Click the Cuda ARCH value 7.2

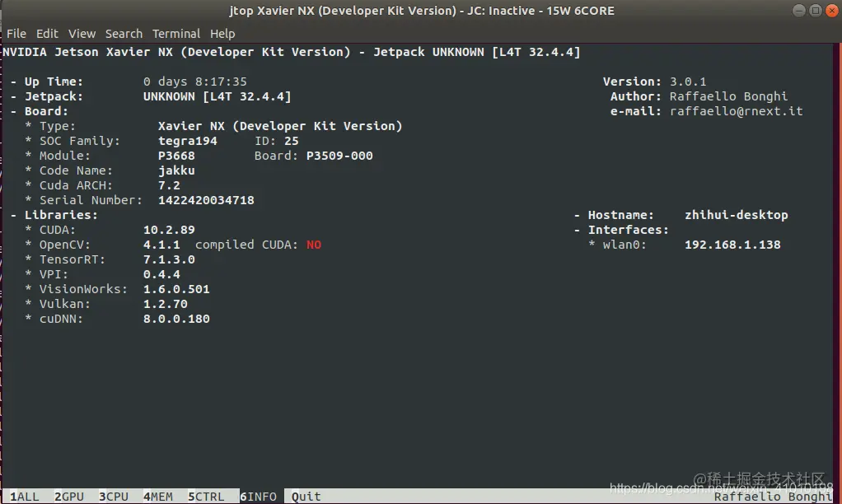169,185
